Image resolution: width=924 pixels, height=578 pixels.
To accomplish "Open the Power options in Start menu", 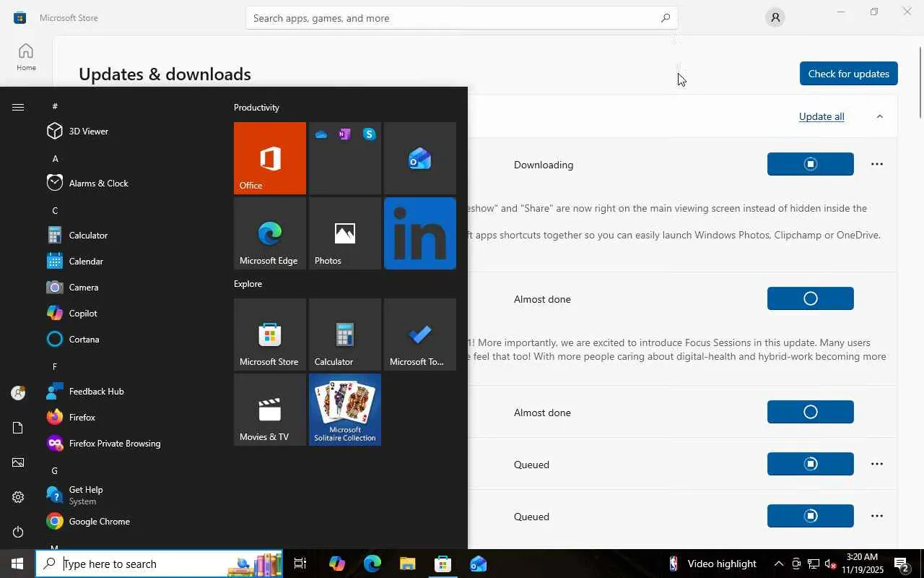I will pyautogui.click(x=18, y=532).
